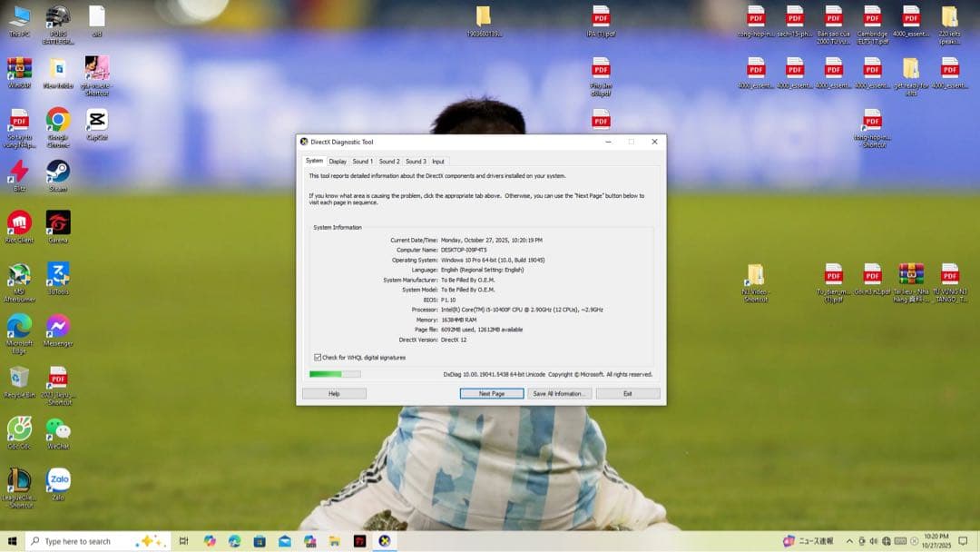Expand the hidden system tray icons

(849, 541)
